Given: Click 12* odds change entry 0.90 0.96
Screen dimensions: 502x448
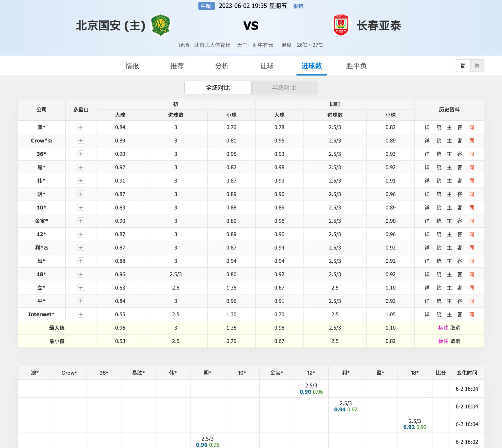Looking at the screenshot, I should pyautogui.click(x=311, y=392).
